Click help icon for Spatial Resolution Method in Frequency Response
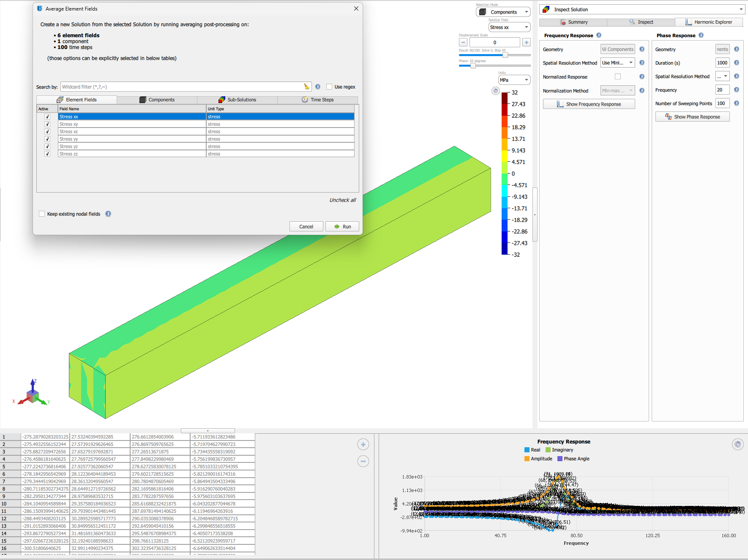The height and width of the screenshot is (560, 748). point(642,63)
